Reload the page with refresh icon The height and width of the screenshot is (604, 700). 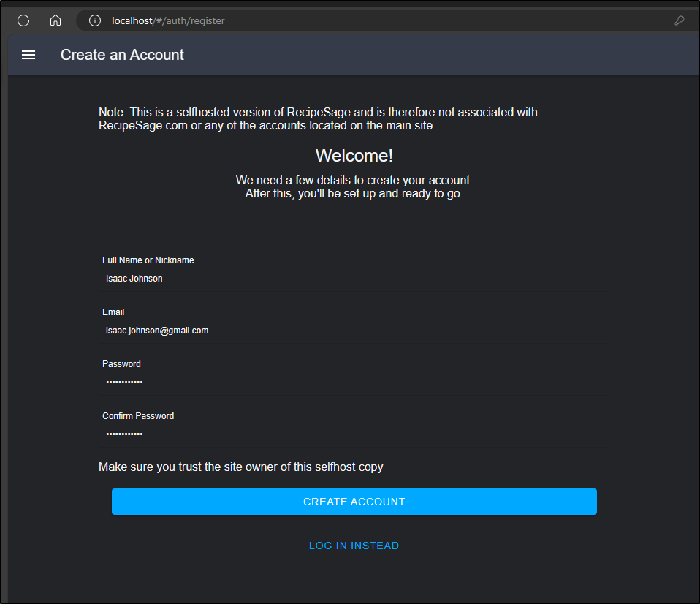[x=23, y=20]
